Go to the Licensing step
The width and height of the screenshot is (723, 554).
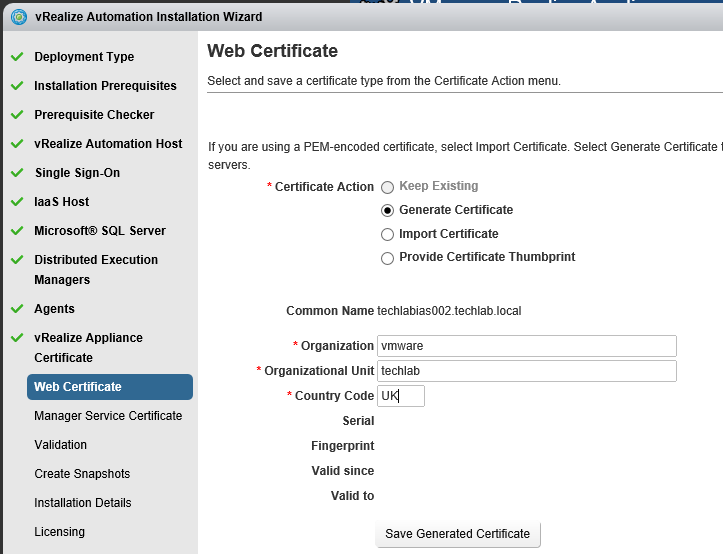[x=59, y=532]
